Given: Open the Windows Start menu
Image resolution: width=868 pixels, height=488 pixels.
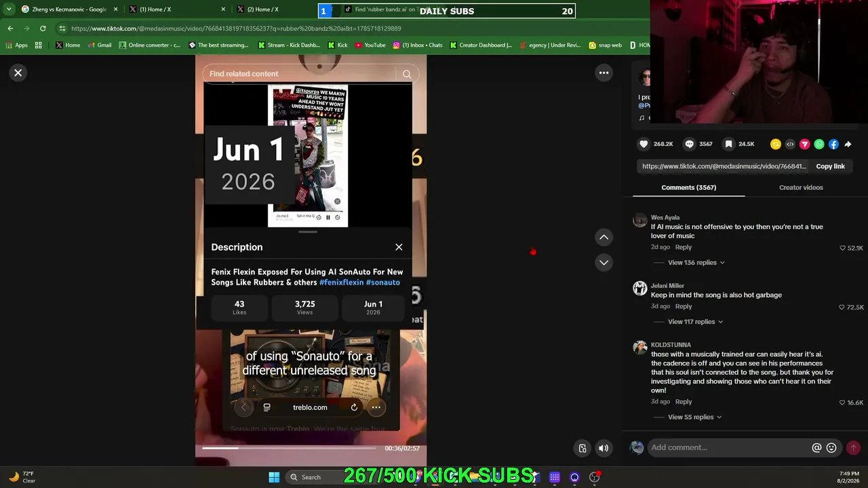Looking at the screenshot, I should pyautogui.click(x=274, y=477).
